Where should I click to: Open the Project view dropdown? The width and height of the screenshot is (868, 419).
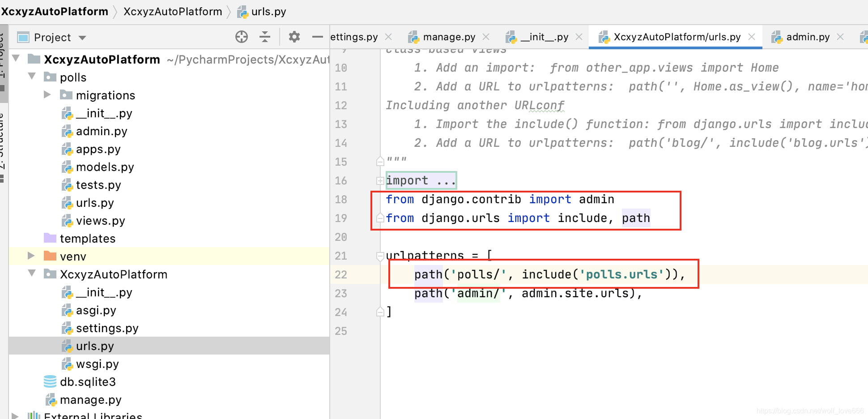click(82, 38)
